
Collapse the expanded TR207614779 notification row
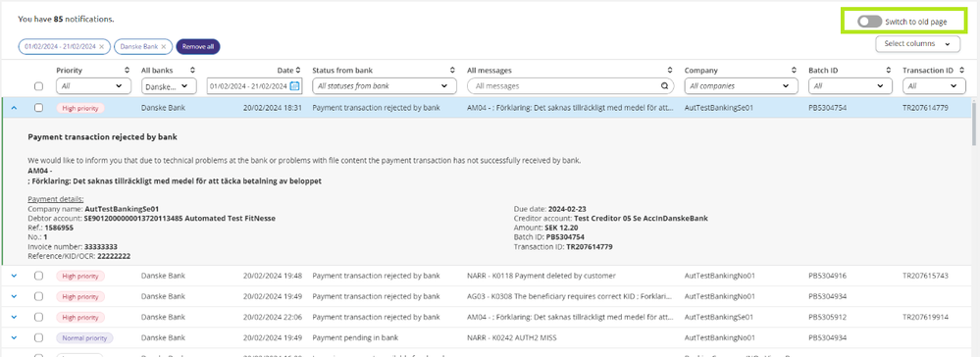point(14,108)
